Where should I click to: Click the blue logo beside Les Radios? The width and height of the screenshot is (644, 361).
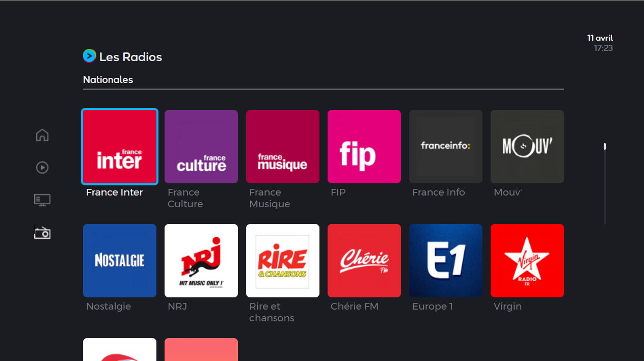pos(89,56)
